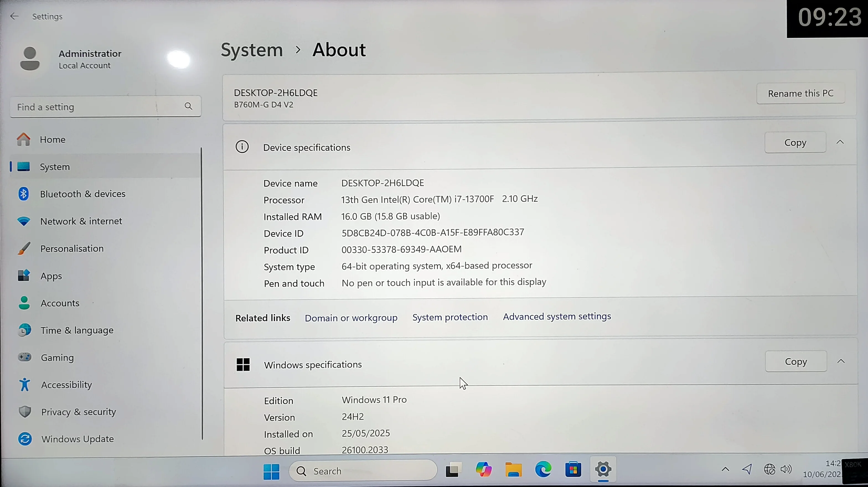868x487 pixels.
Task: Copy the Device specifications
Action: [795, 143]
